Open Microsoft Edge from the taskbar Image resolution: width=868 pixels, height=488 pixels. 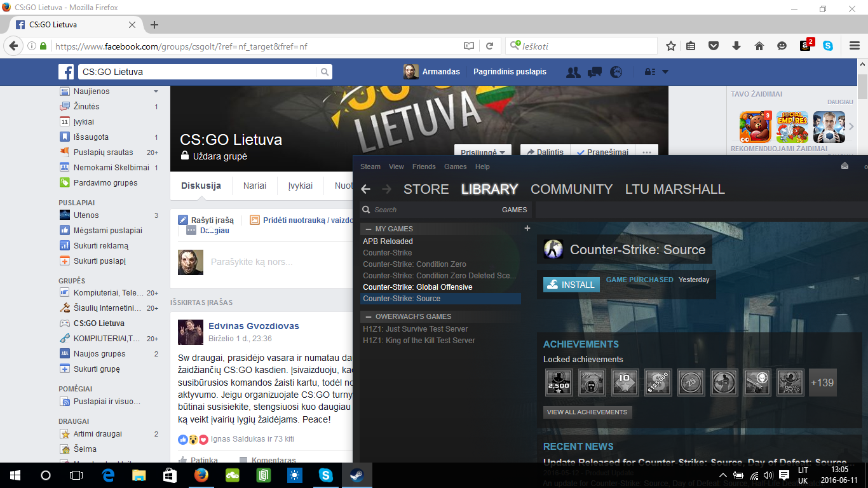108,475
